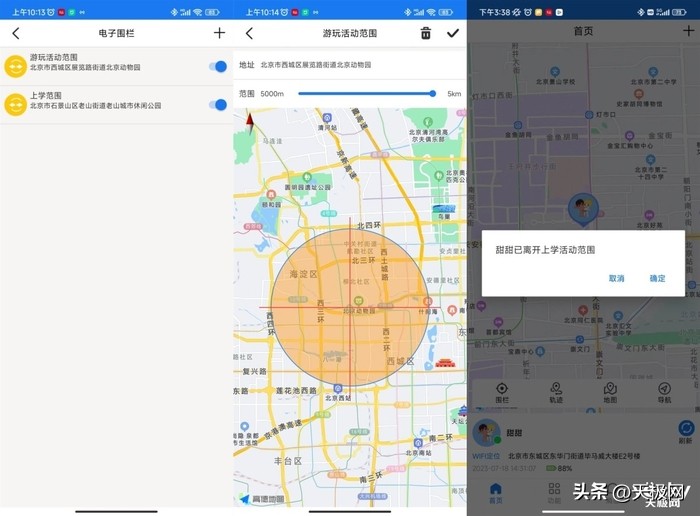
Task: Open the 围栏 fence function
Action: 502,393
